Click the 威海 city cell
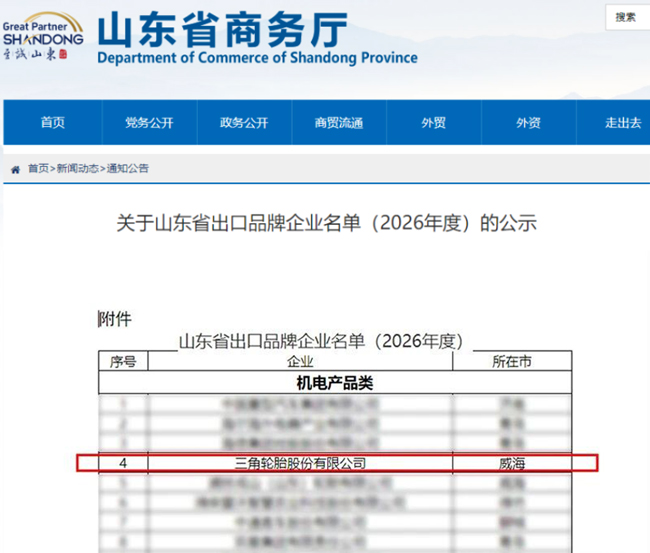 coord(512,463)
